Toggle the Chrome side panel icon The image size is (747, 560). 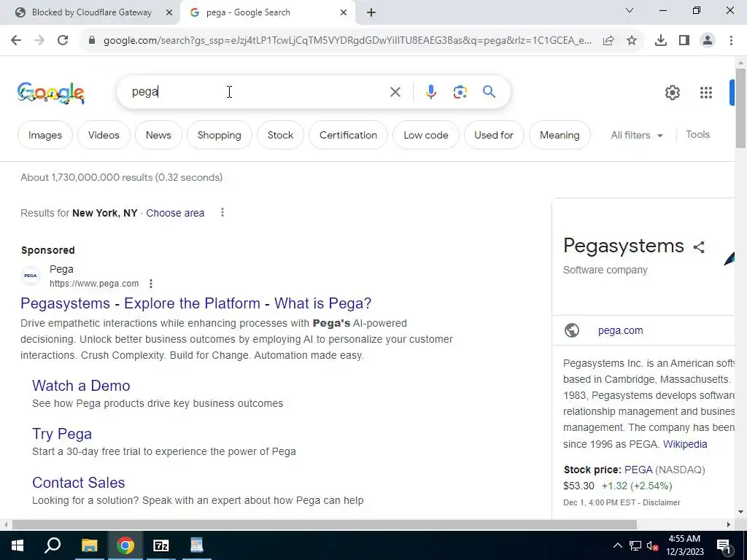pyautogui.click(x=684, y=41)
